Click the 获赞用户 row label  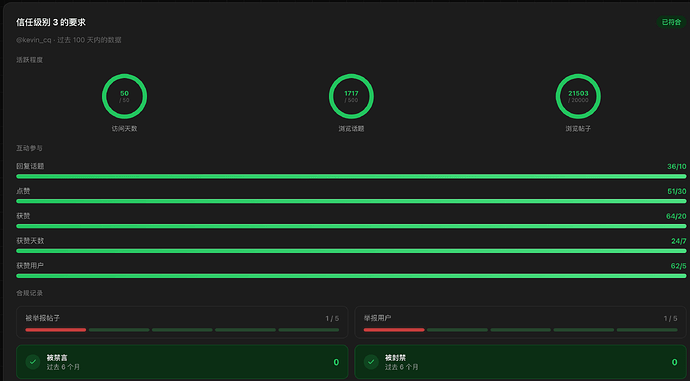pyautogui.click(x=30, y=266)
